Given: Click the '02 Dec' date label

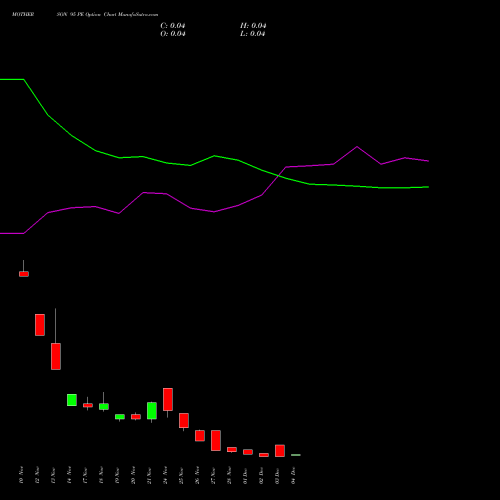Looking at the screenshot, I should coord(261,475).
